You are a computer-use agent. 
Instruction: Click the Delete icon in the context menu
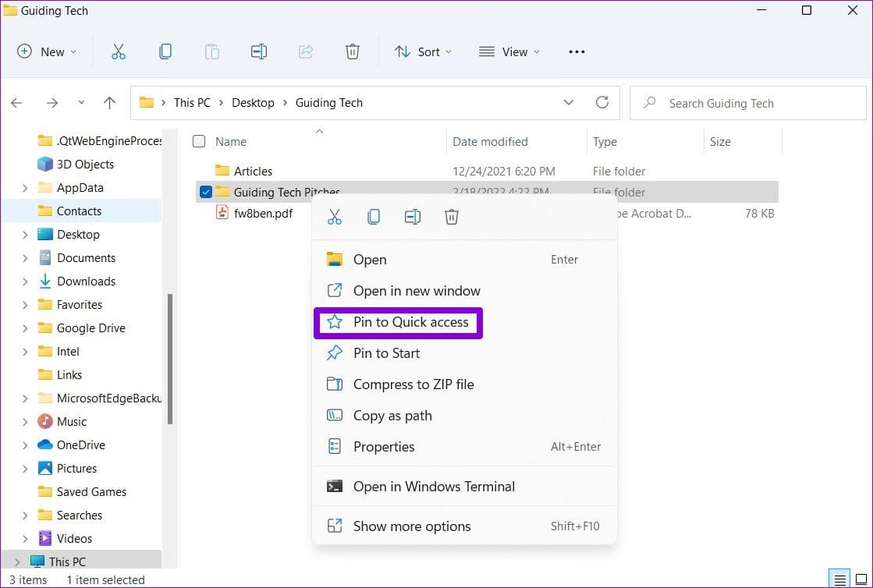click(452, 217)
